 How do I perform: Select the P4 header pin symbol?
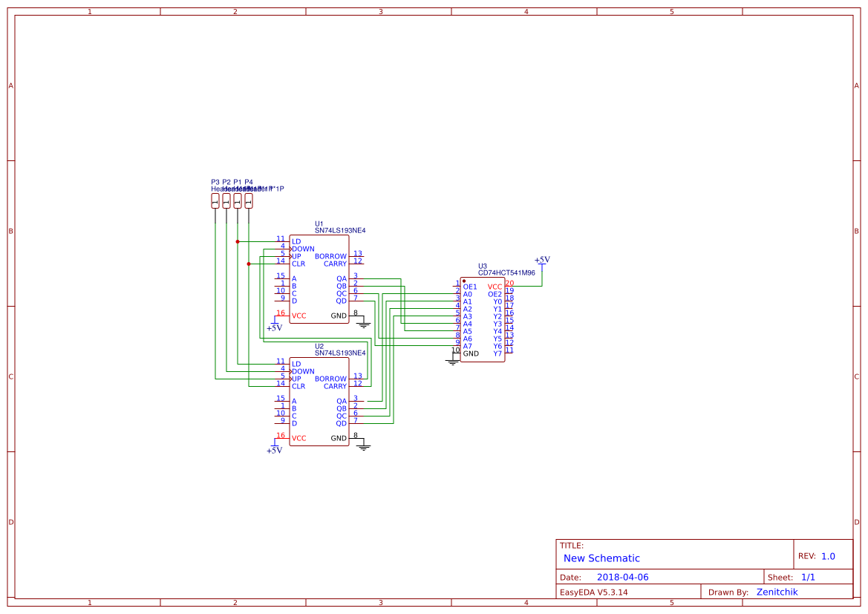248,202
